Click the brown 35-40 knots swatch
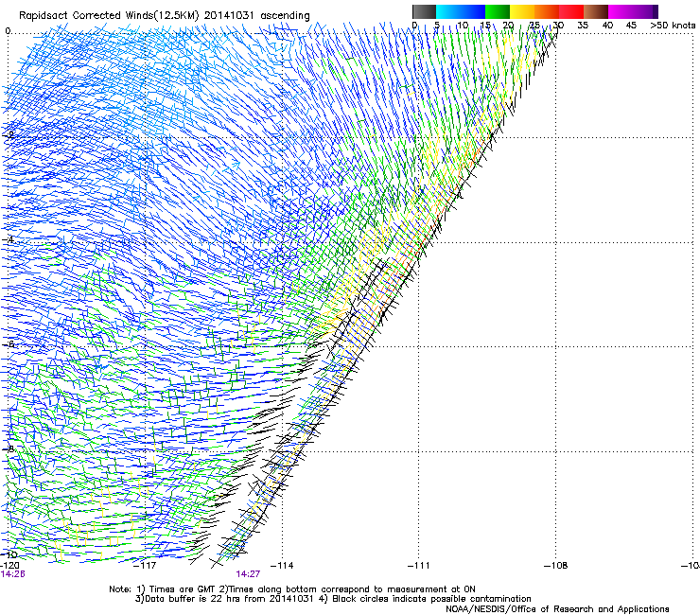 tap(596, 11)
